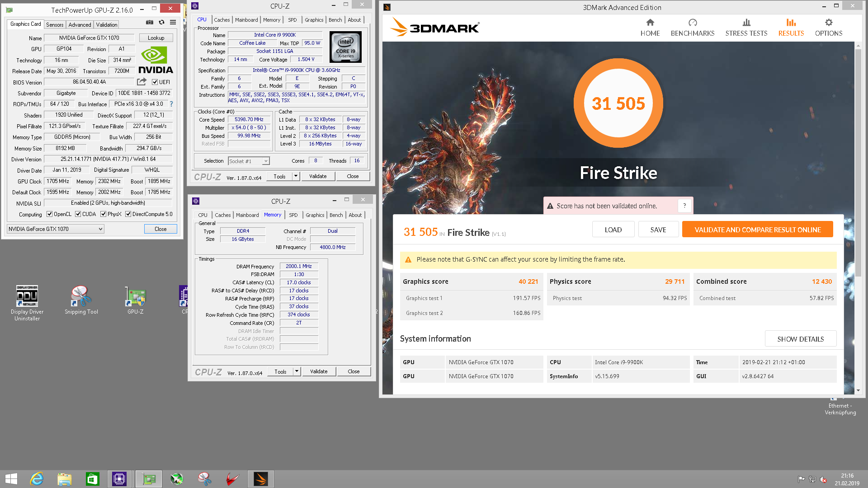This screenshot has height=488, width=868.
Task: Click the Intel Core i9 logo in CPU-Z
Action: tap(346, 47)
